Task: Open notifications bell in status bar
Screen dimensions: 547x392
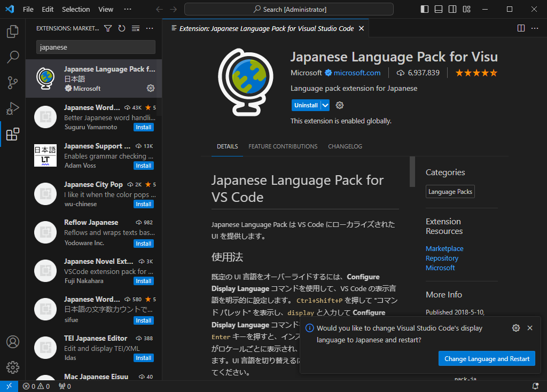Action: [535, 386]
